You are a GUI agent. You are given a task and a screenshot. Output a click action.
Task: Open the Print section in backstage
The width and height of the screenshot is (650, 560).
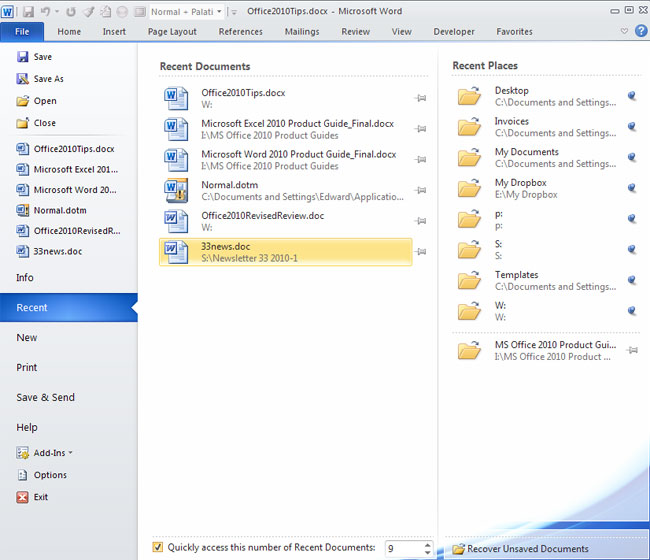click(x=27, y=368)
